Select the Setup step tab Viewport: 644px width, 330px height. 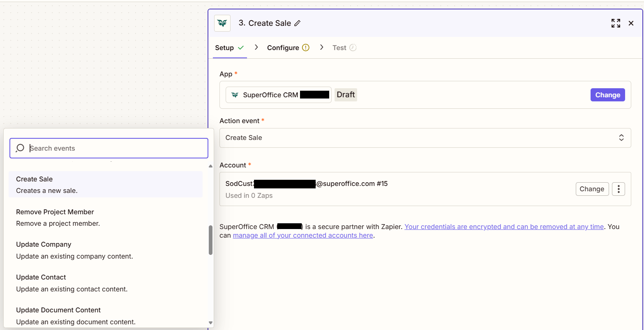click(x=225, y=47)
